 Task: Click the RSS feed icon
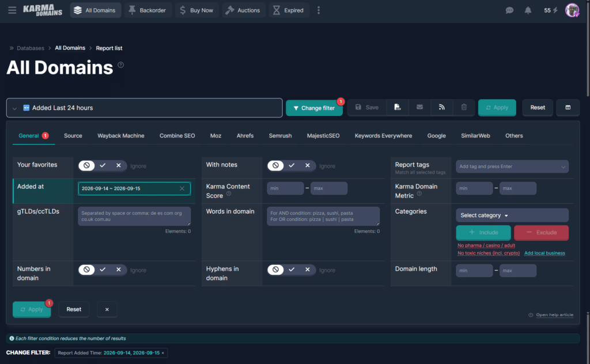click(x=442, y=107)
